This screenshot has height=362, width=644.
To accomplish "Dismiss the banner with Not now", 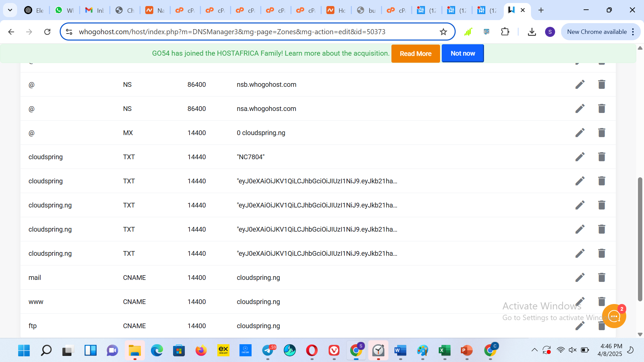I will tap(463, 53).
